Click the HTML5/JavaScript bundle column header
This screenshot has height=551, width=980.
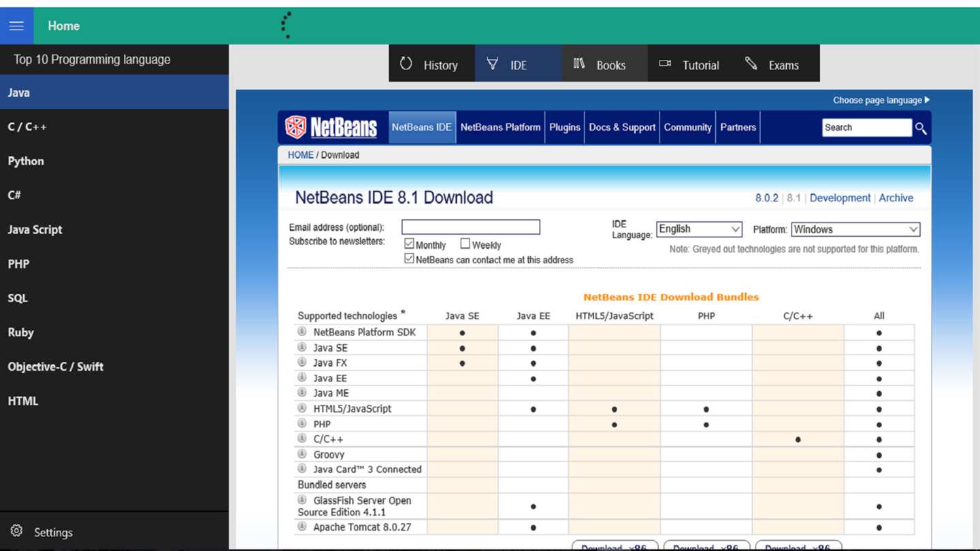[x=614, y=316]
